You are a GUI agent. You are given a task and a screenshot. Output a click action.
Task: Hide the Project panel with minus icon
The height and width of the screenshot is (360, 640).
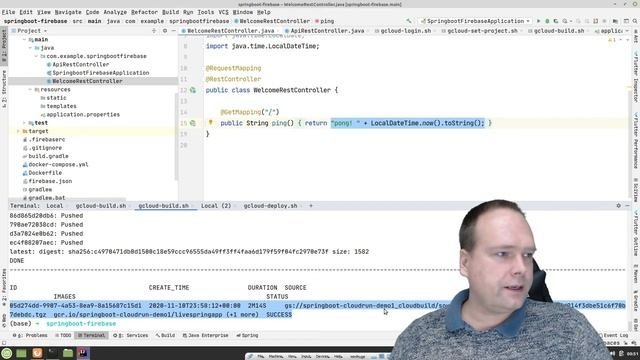(173, 31)
